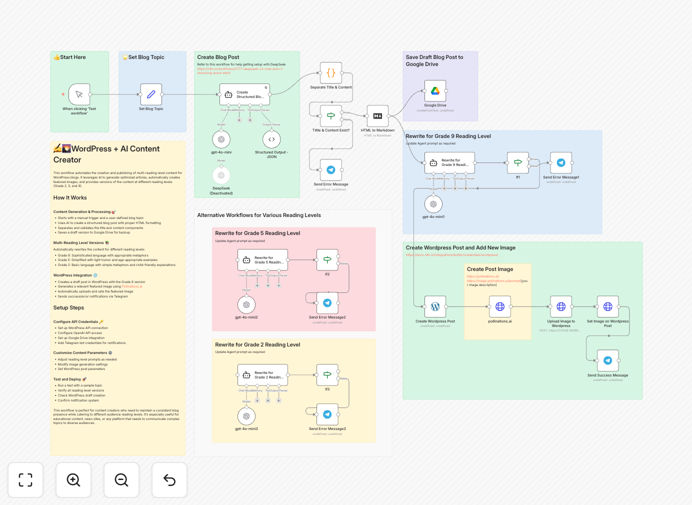The height and width of the screenshot is (505, 692).
Task: Select the gpt-4o-mini model node under Create Blog Post
Action: point(221,139)
